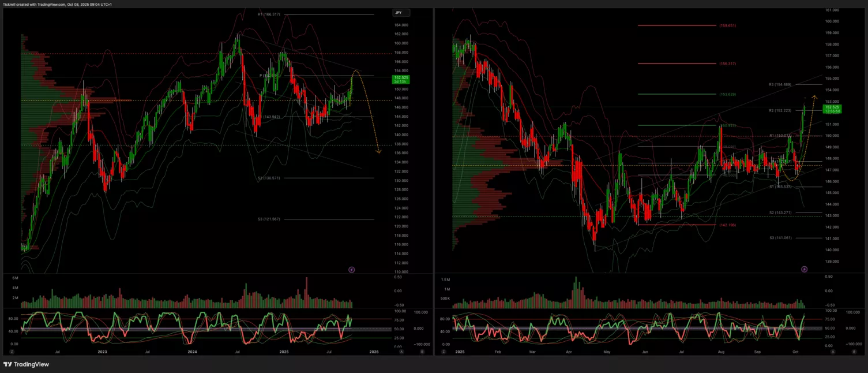Open the JPY currency selector
Image resolution: width=868 pixels, height=373 pixels.
[x=400, y=13]
